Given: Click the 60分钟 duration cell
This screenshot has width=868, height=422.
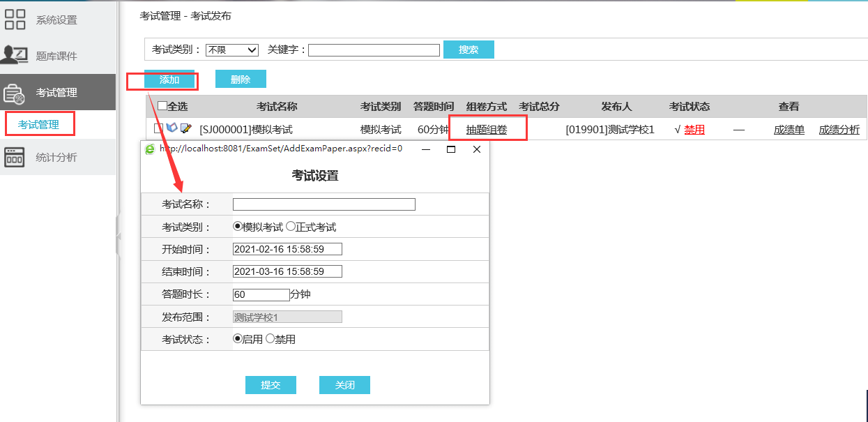Looking at the screenshot, I should point(433,130).
